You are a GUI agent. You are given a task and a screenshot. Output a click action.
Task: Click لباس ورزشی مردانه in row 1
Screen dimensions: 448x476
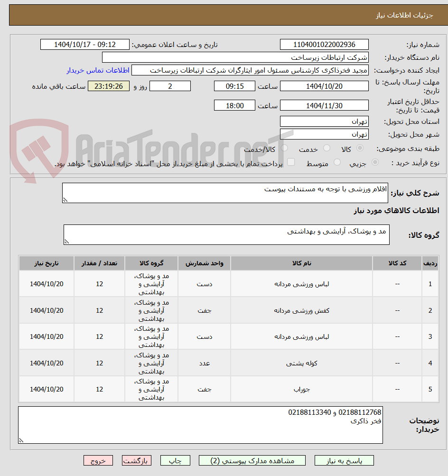302,284
